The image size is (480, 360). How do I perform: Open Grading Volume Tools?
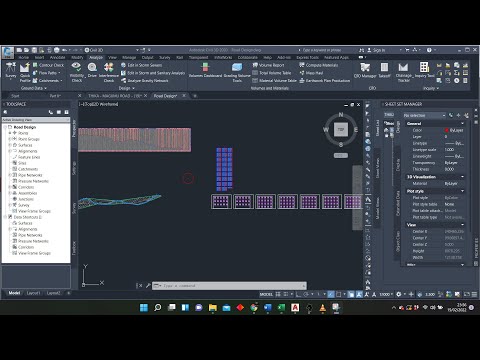tap(237, 72)
